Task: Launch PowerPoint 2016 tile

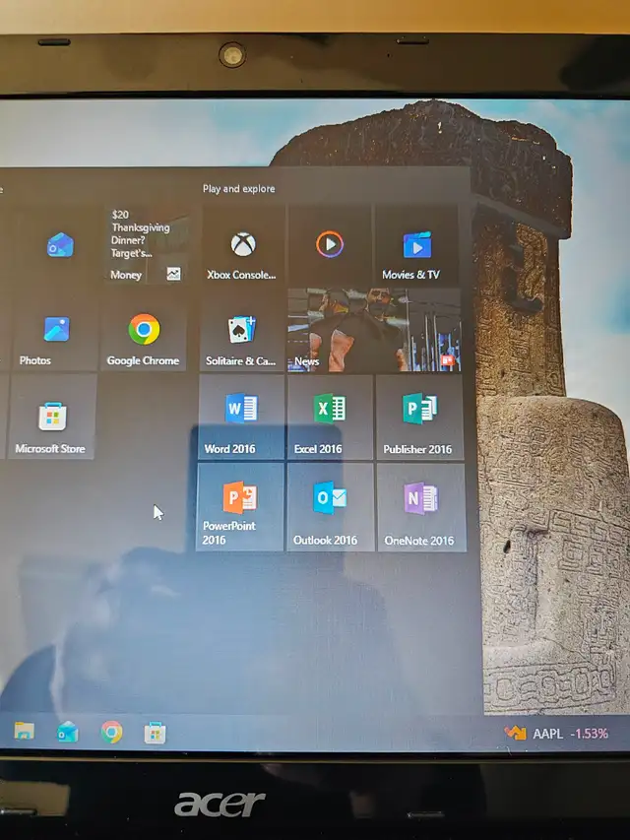Action: (x=240, y=507)
